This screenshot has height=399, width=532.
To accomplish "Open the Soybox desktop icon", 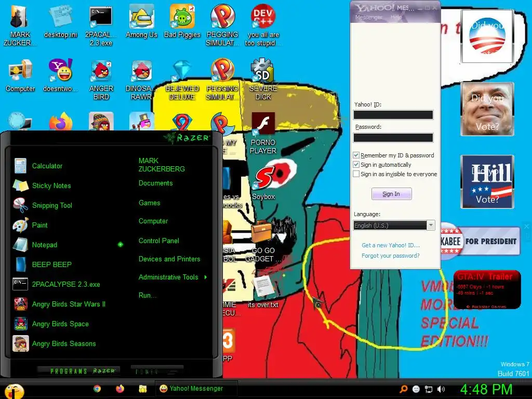I will click(x=263, y=183).
